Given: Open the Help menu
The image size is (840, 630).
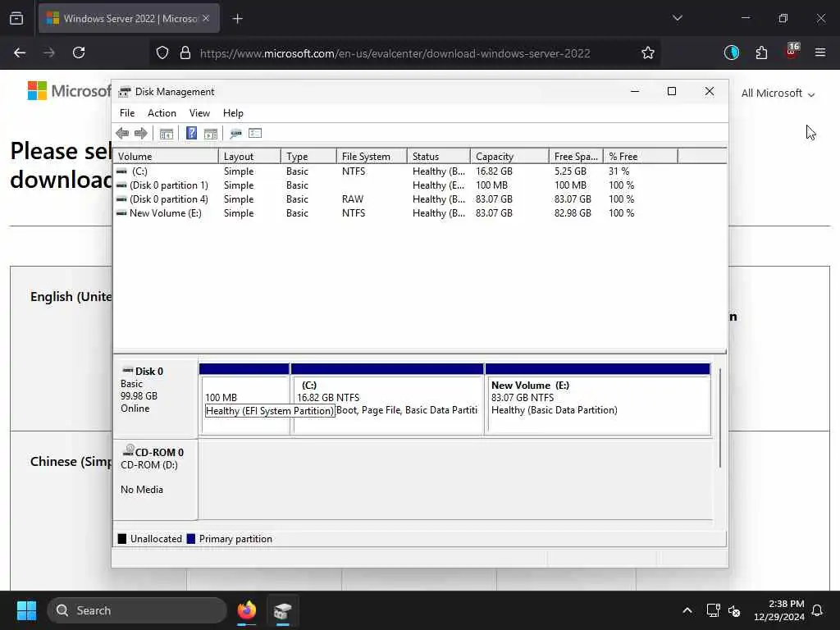Looking at the screenshot, I should coord(233,113).
